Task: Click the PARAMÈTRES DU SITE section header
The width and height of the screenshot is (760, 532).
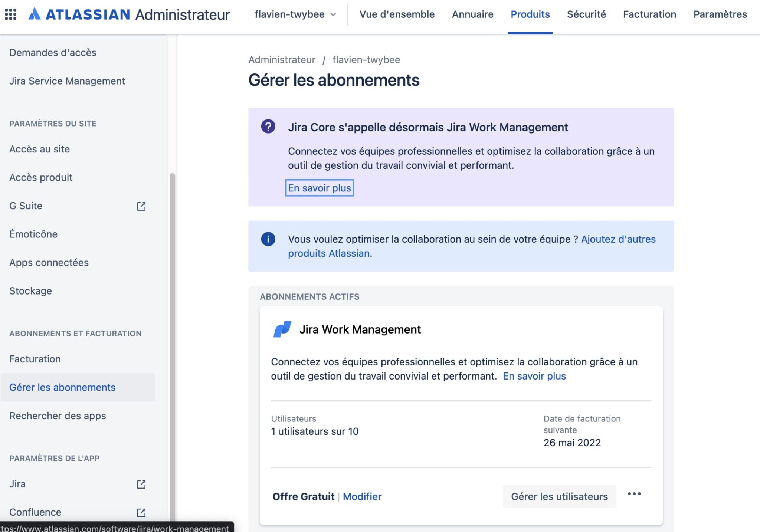Action: click(x=53, y=124)
